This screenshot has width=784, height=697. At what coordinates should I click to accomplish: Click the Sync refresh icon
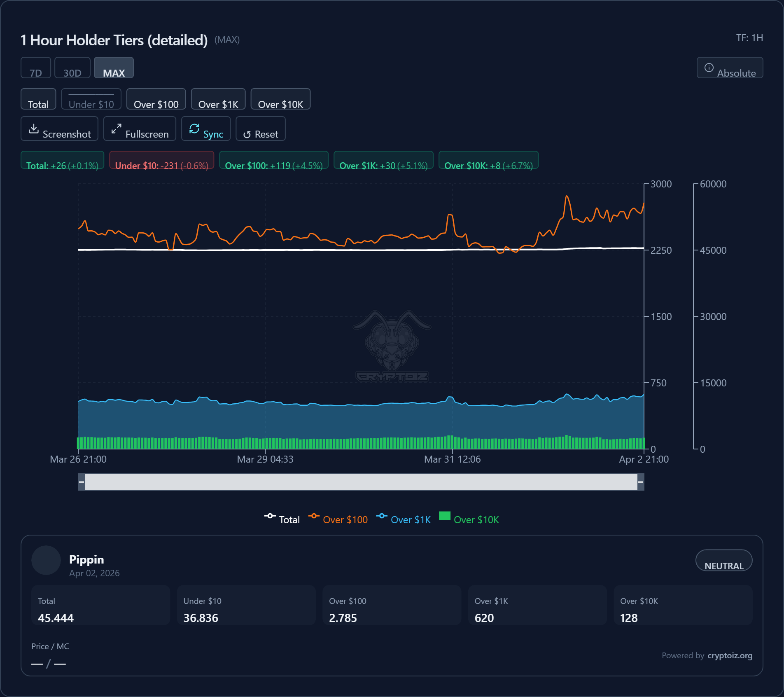[194, 129]
